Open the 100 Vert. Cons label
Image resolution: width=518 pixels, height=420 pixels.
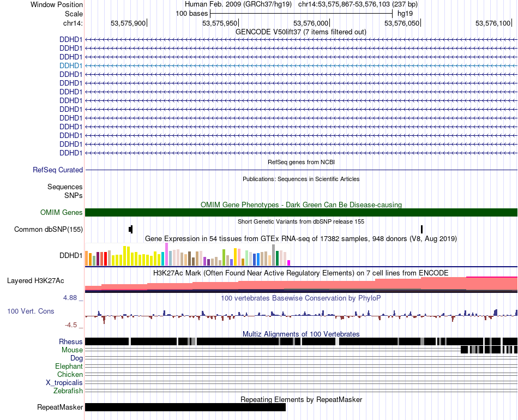31,311
